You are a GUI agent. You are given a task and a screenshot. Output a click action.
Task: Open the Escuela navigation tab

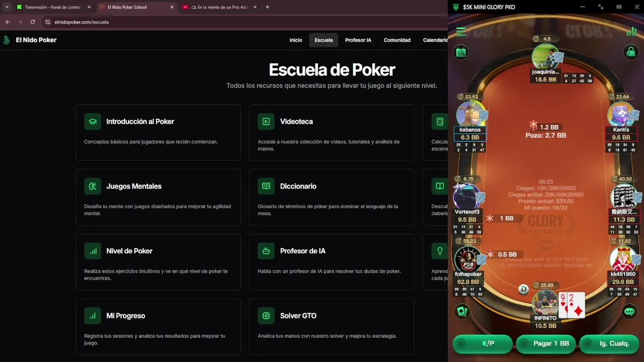coord(324,40)
